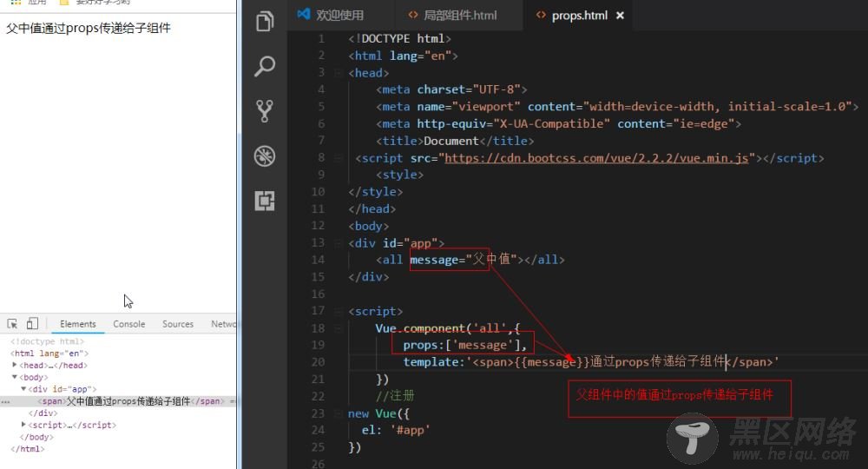
Task: Open the vue.min.js CDN link
Action: [x=596, y=158]
